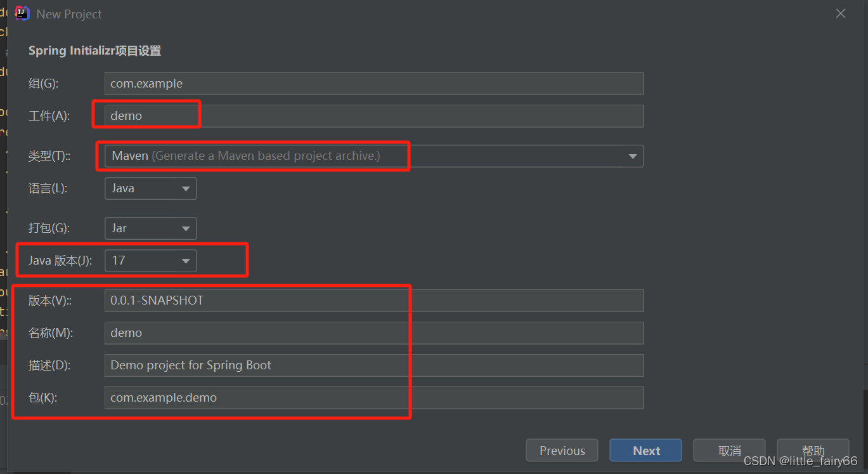The height and width of the screenshot is (474, 868).
Task: Proceed with the Next button
Action: [x=646, y=451]
